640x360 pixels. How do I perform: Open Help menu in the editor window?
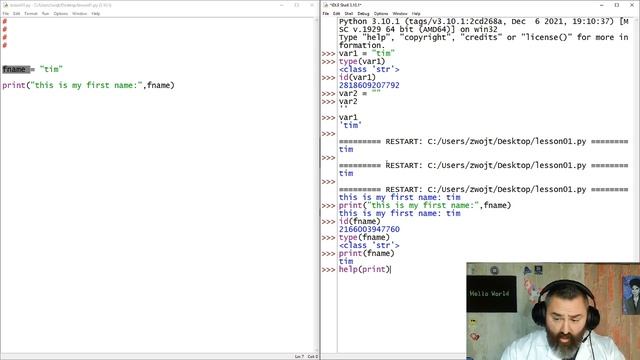96,13
